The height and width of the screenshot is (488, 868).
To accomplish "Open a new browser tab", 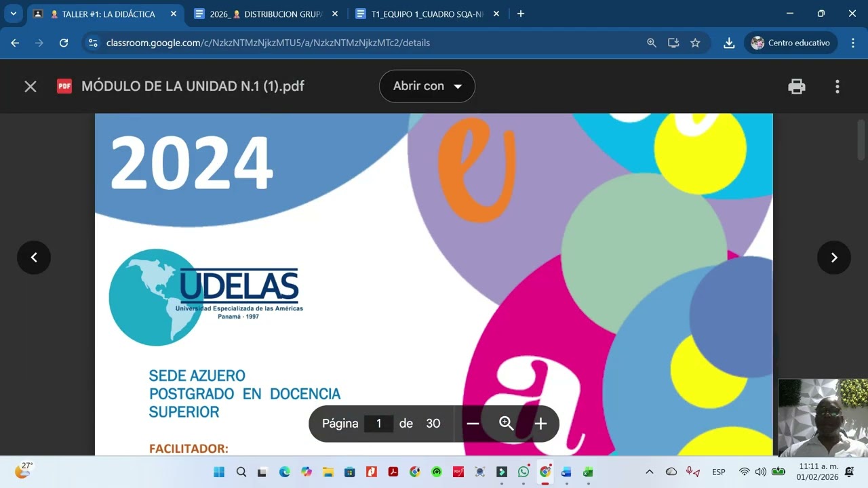I will coord(521,14).
